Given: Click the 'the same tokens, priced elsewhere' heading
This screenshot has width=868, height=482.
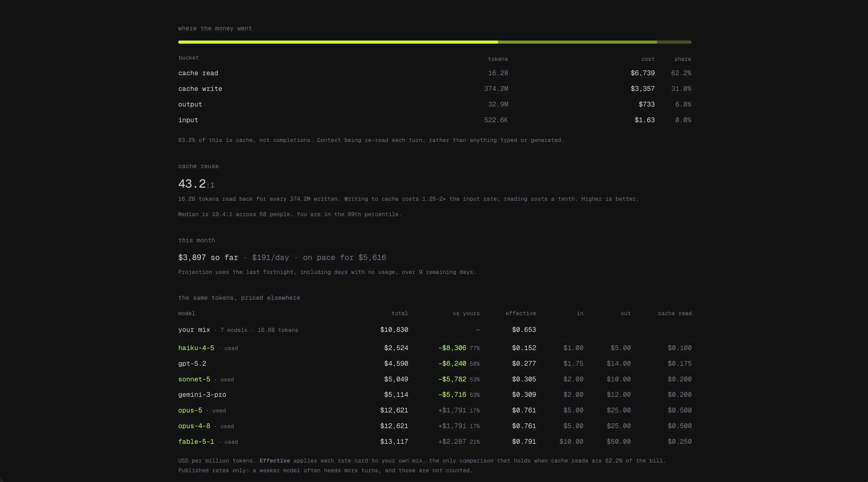Looking at the screenshot, I should 239,298.
